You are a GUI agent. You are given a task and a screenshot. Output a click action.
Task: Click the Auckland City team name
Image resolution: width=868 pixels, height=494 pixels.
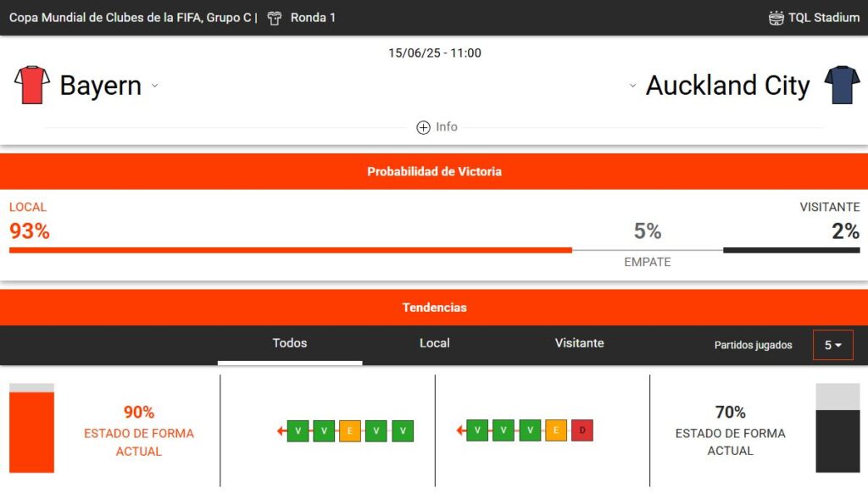(727, 86)
